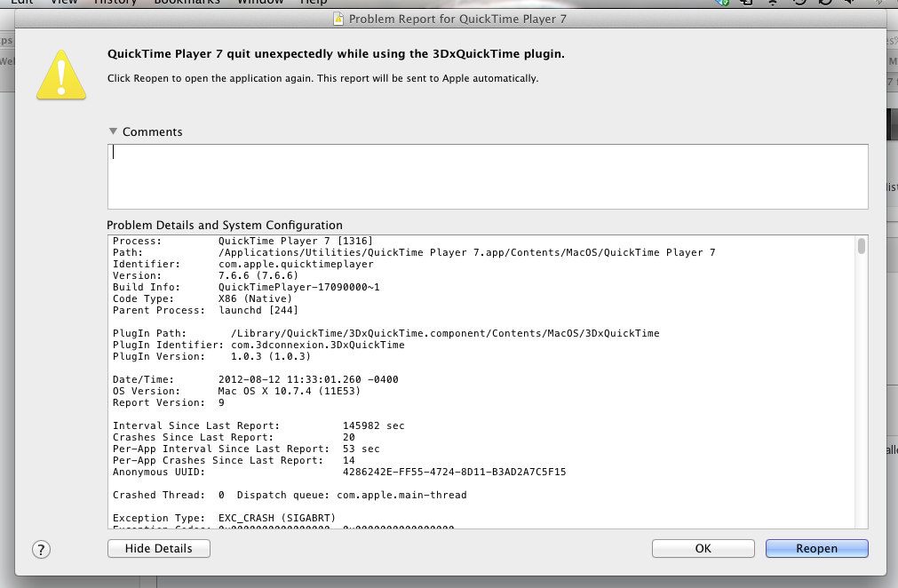
Task: Click the Per-App Interval Since Last Report line
Action: point(246,449)
